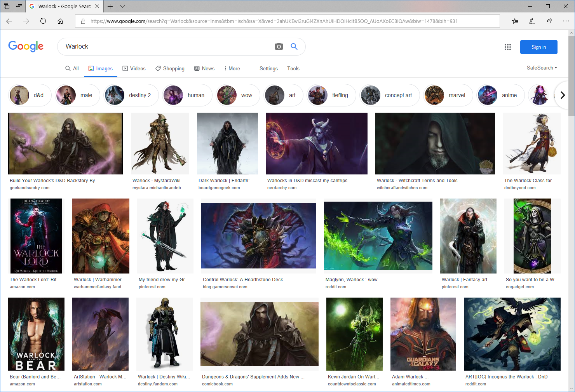Open the Tools filter options
Screen dimensions: 575x392
pyautogui.click(x=293, y=68)
